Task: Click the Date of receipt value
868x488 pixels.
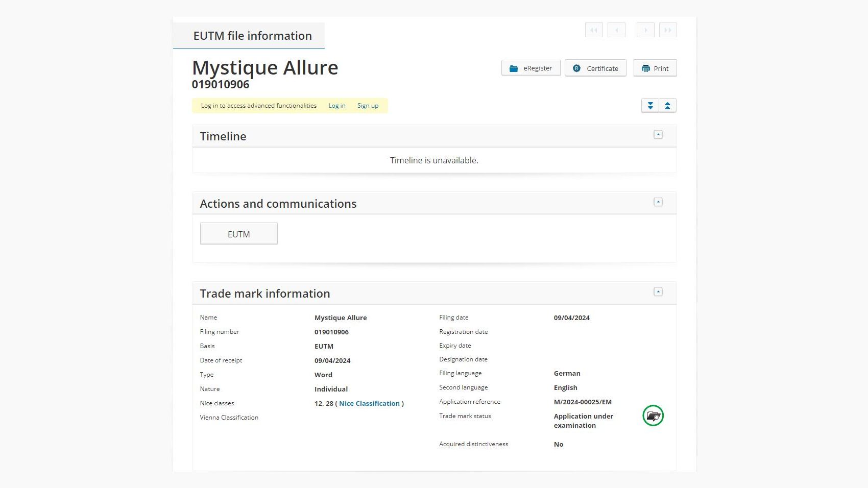Action: 332,360
